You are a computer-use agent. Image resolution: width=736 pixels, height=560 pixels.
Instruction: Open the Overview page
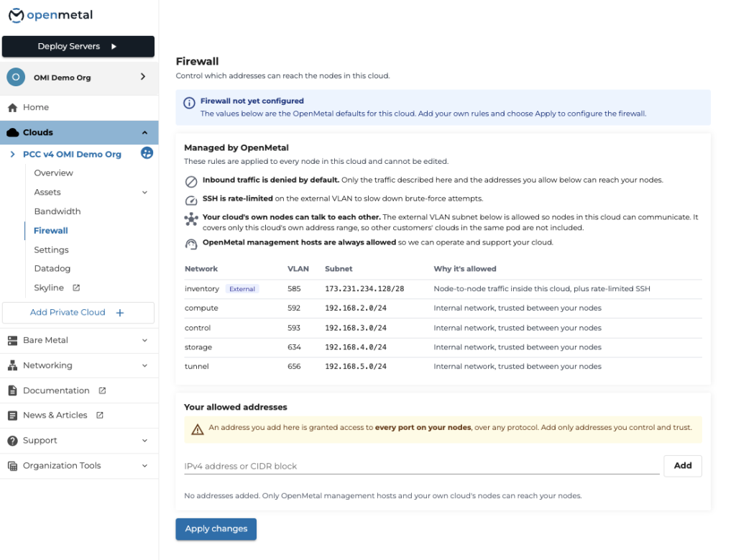(x=53, y=173)
